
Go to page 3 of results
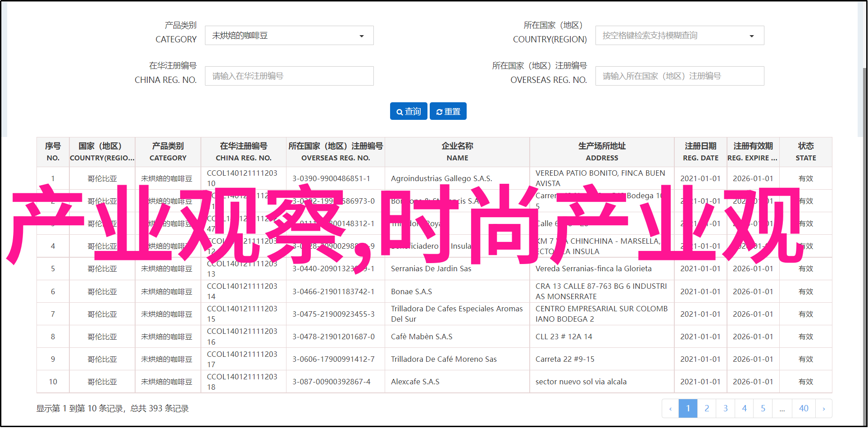click(726, 409)
